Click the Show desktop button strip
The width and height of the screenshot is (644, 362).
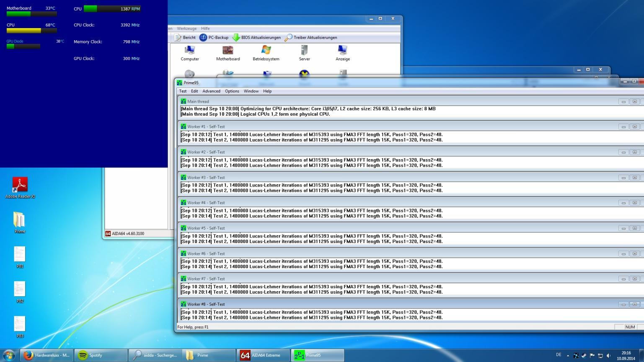click(x=641, y=355)
